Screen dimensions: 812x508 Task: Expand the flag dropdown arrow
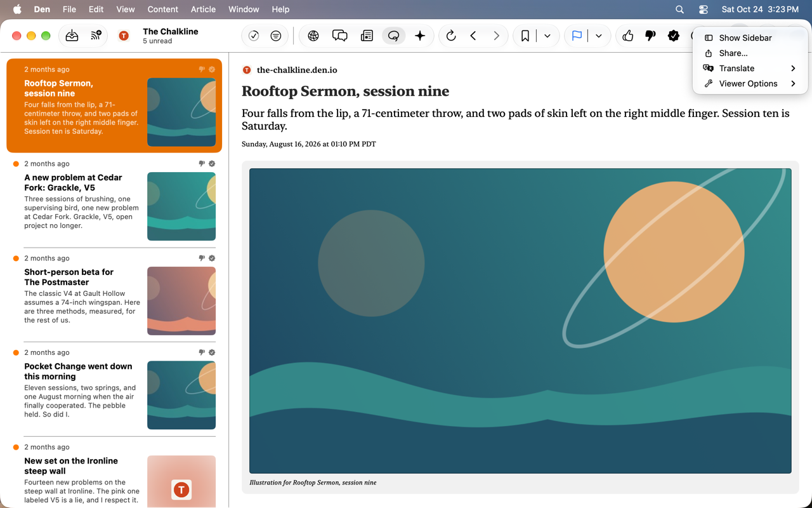599,36
